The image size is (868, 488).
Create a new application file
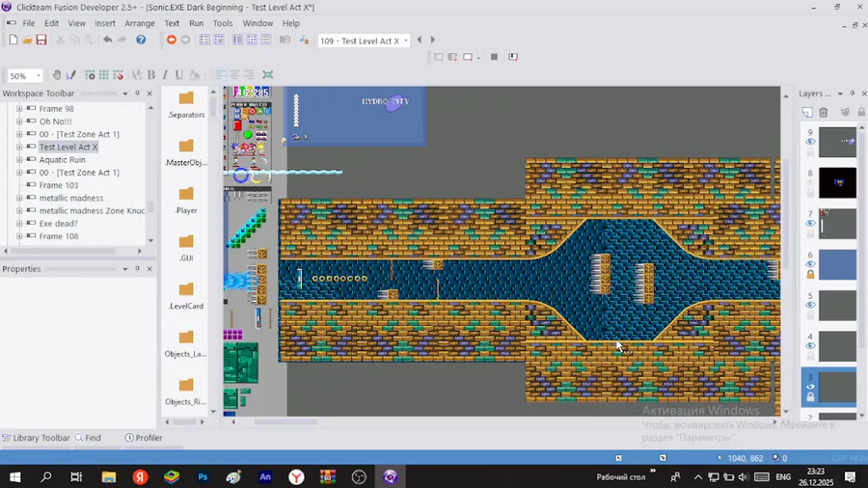tap(14, 40)
